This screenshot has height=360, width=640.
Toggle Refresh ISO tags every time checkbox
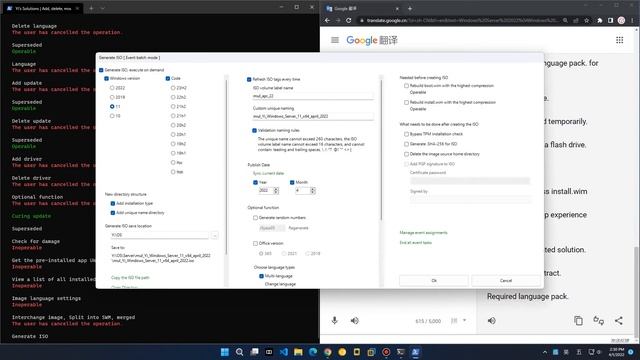pos(249,80)
